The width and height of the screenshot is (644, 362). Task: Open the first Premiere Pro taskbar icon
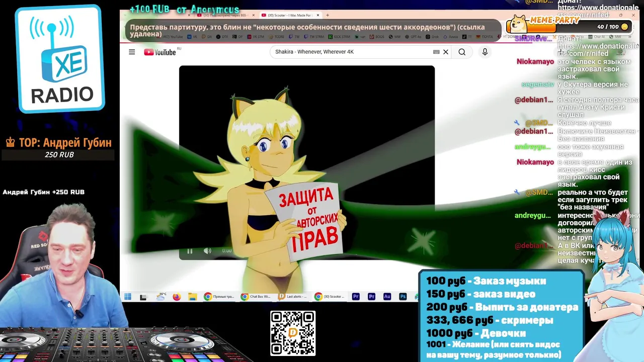click(x=356, y=297)
